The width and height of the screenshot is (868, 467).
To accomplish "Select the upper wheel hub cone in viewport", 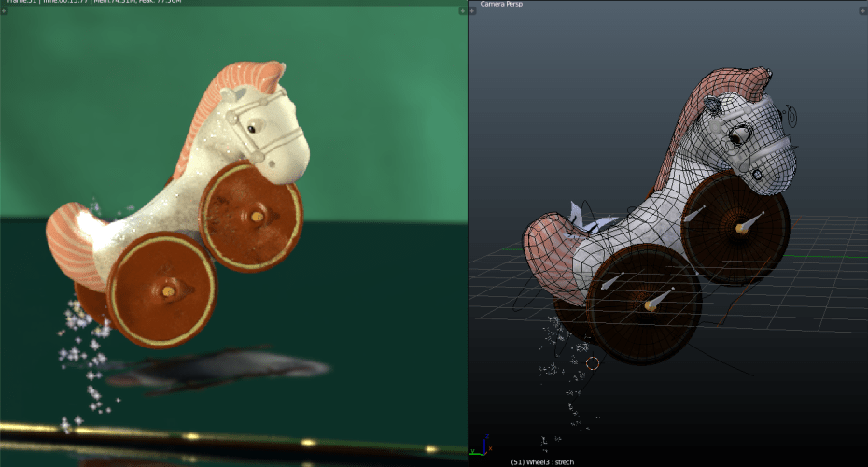I will 749,224.
